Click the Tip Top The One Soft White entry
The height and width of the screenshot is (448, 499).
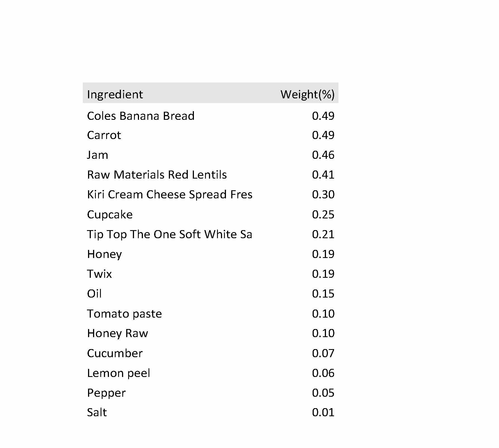[169, 234]
